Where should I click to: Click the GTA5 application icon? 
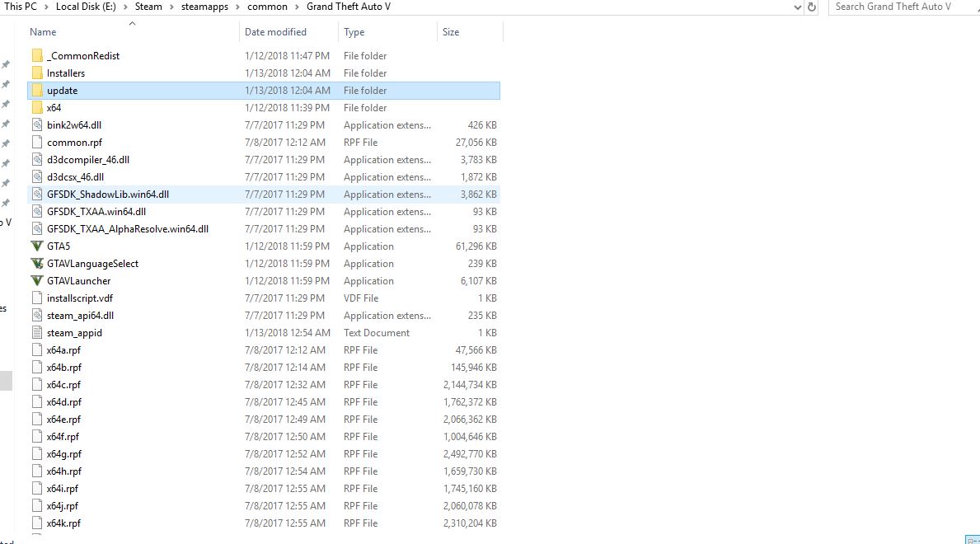pyautogui.click(x=37, y=246)
